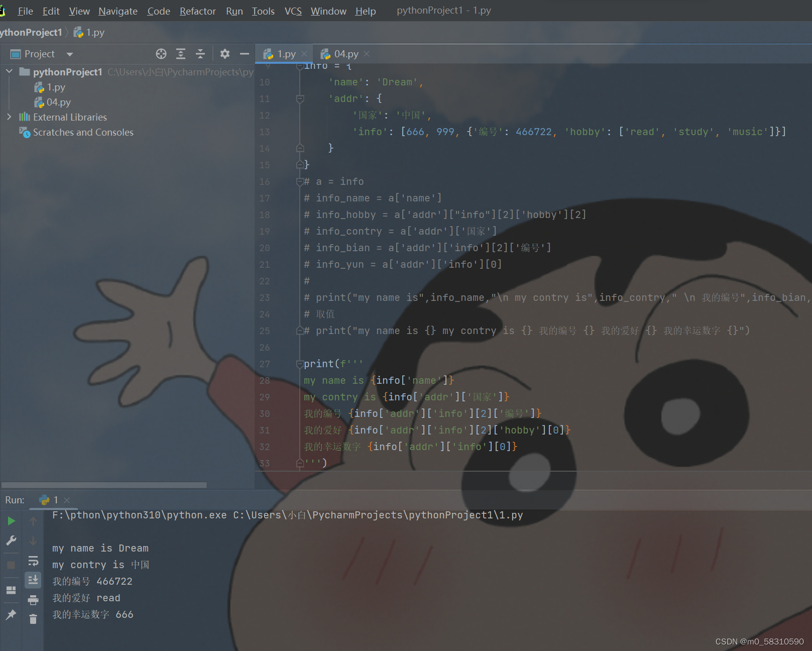Open Project panel gear options
812x651 pixels.
point(225,54)
